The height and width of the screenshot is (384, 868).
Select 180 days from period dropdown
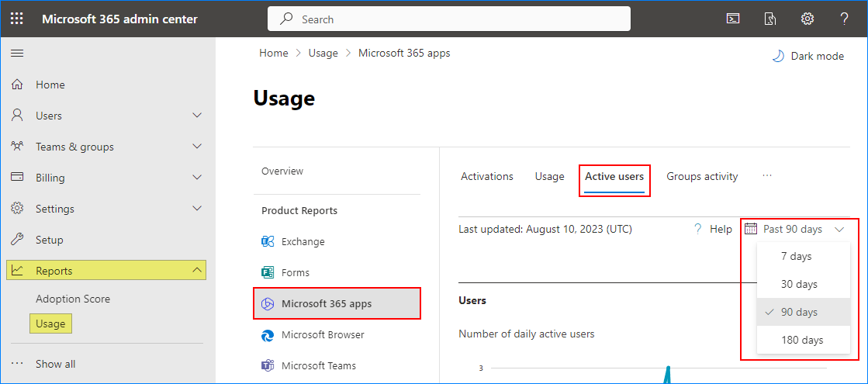804,340
